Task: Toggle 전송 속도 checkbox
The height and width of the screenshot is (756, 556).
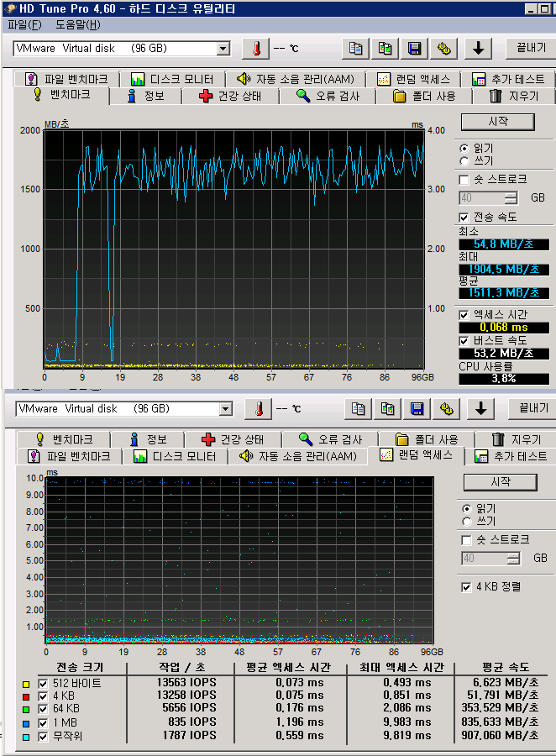Action: 464,218
